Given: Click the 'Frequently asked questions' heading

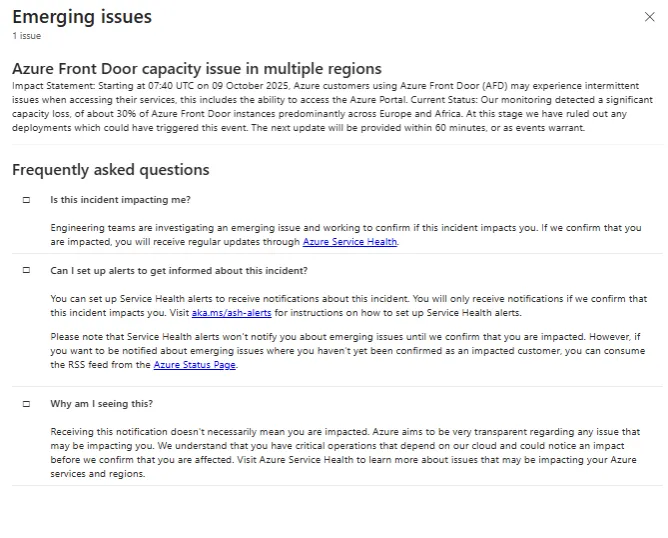Looking at the screenshot, I should click(111, 170).
